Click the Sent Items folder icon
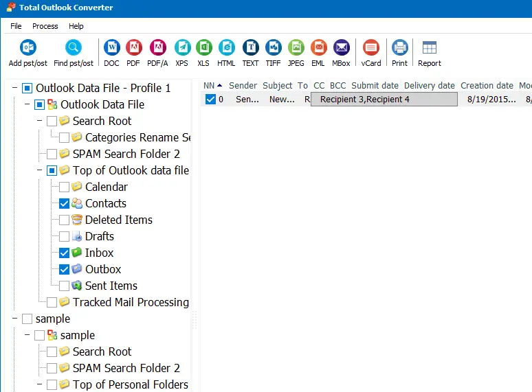 77,286
